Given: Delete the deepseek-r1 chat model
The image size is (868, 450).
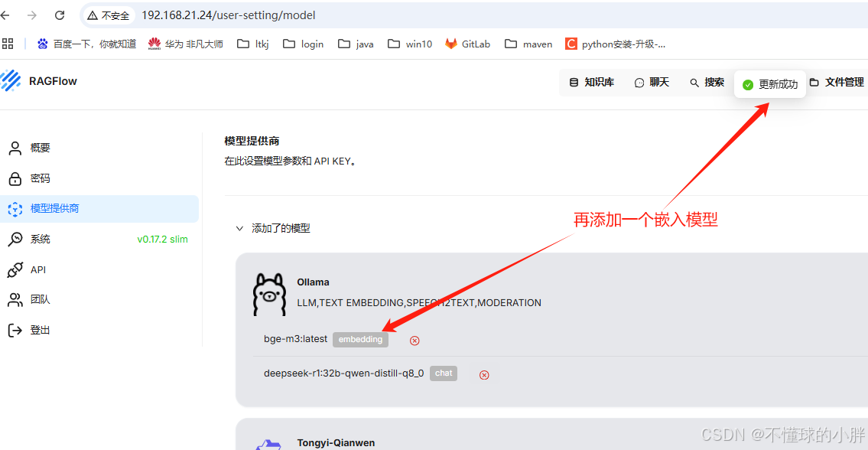Looking at the screenshot, I should click(x=484, y=375).
